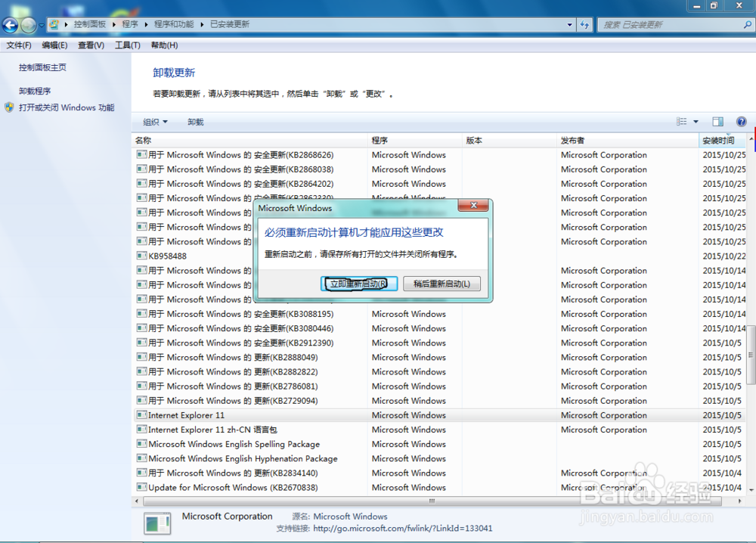Image resolution: width=756 pixels, height=543 pixels.
Task: Go back with the Back arrow button
Action: tap(10, 25)
